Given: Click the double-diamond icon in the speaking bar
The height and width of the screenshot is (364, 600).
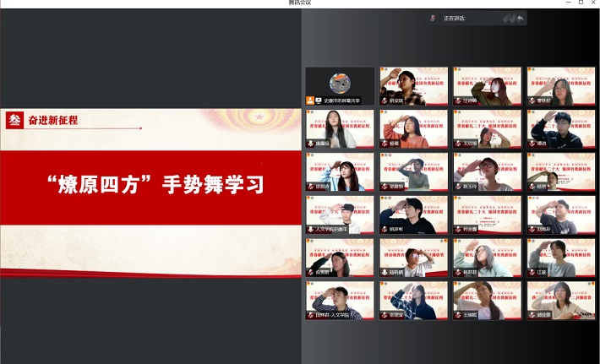Looking at the screenshot, I should click(508, 18).
